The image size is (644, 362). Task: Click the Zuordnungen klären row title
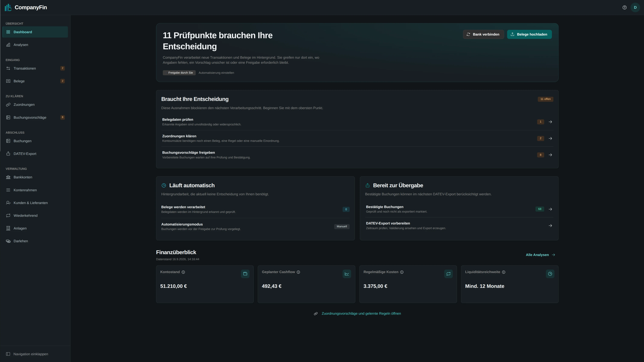[x=179, y=136]
